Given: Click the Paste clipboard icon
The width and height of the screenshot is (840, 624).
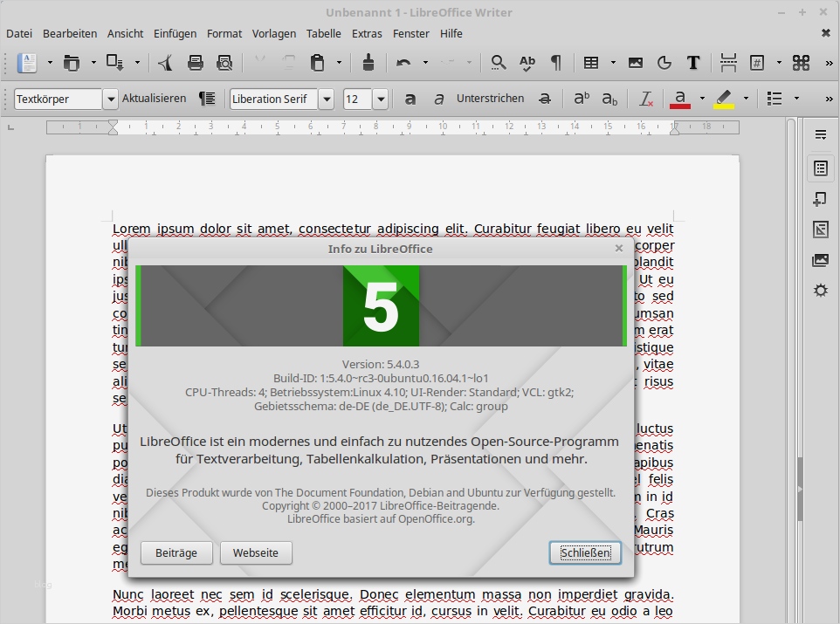Looking at the screenshot, I should coord(317,63).
